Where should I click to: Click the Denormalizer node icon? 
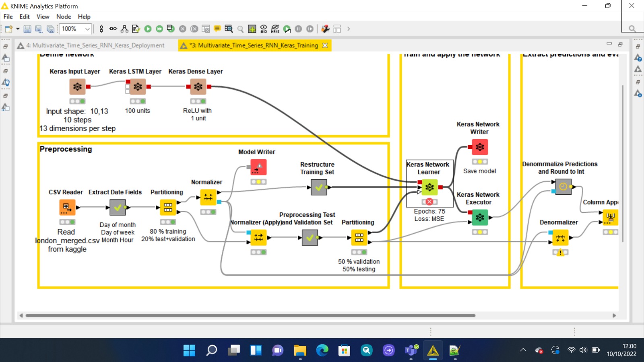coord(560,237)
